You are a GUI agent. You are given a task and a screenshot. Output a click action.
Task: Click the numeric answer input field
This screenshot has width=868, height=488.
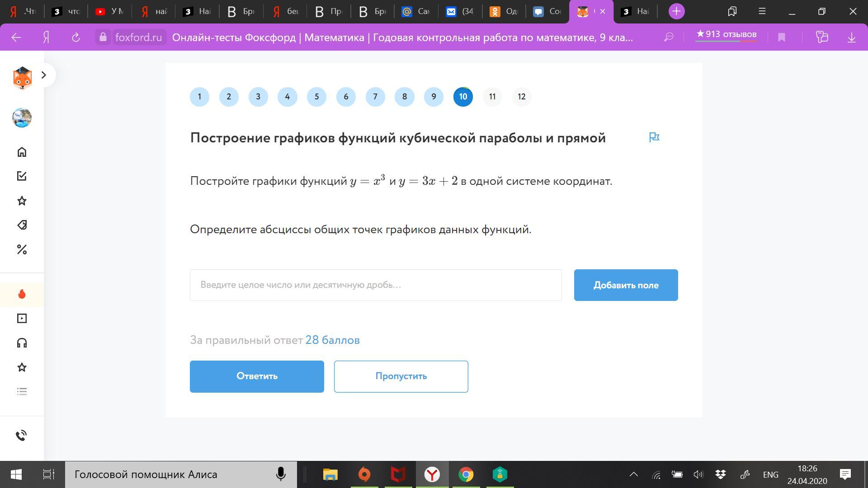click(x=376, y=285)
